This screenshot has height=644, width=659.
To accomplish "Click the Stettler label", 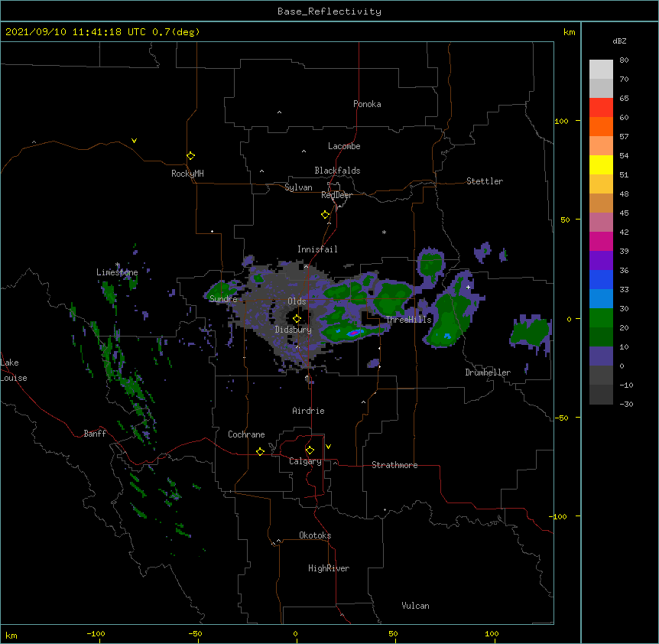I will (x=485, y=181).
